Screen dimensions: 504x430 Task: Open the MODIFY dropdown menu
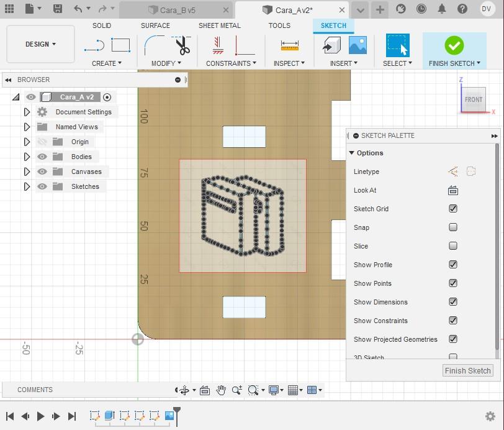tap(166, 63)
